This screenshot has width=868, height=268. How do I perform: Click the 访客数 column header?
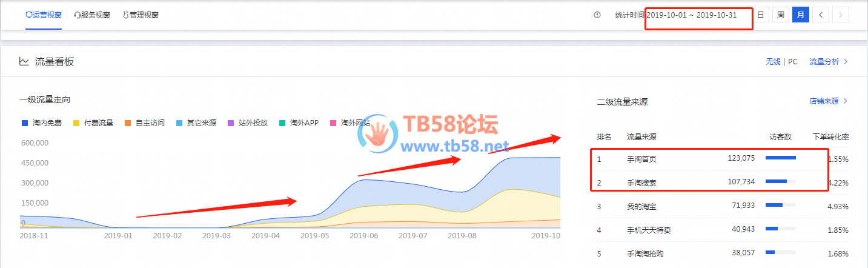(x=780, y=137)
